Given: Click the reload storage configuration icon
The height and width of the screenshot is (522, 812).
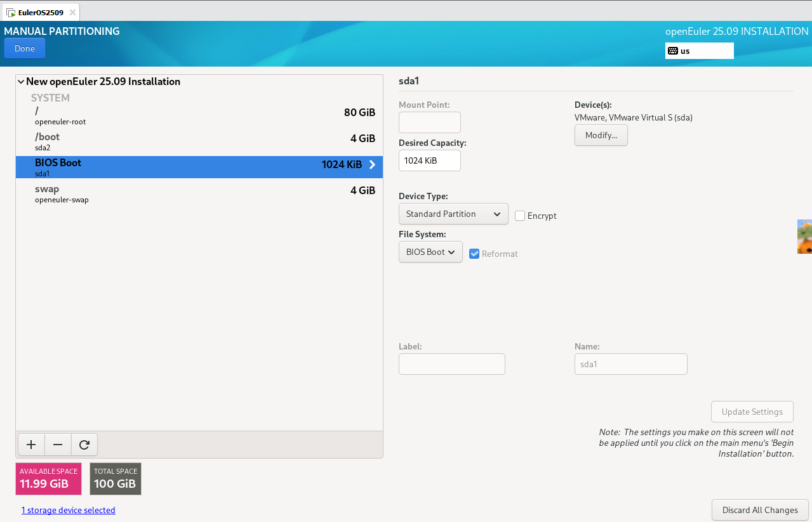Looking at the screenshot, I should (x=84, y=445).
